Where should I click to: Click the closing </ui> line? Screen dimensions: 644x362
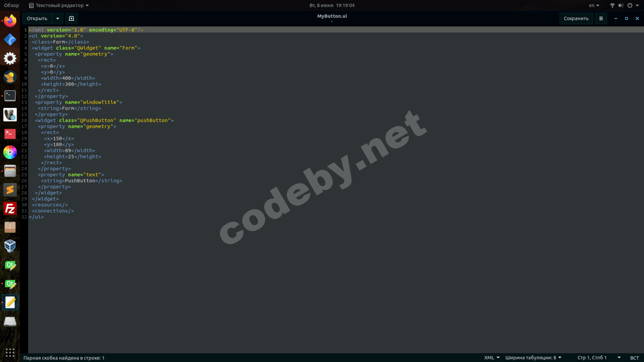(x=36, y=217)
